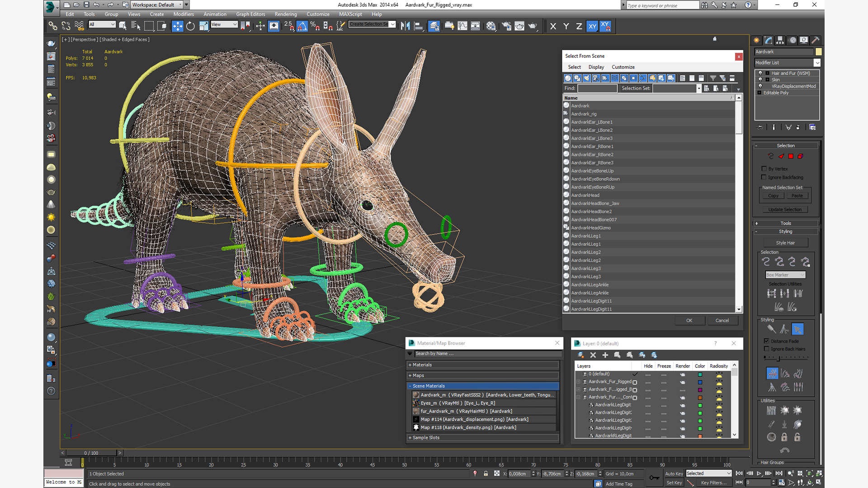Screen dimensions: 868x488
Task: Toggle the Angle Snap tool
Action: 302,26
